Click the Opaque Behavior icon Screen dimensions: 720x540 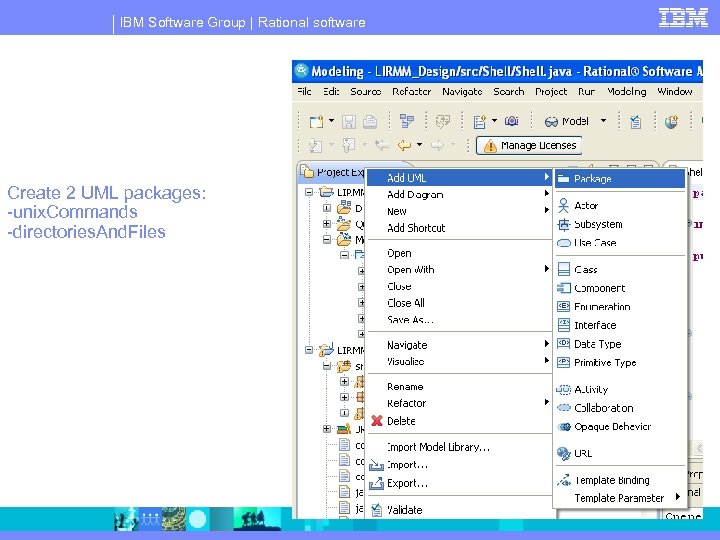pyautogui.click(x=563, y=427)
